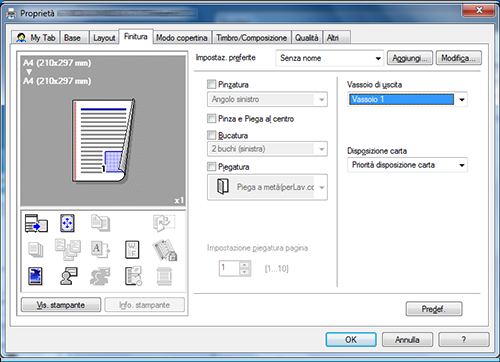The width and height of the screenshot is (500, 362).
Task: Switch to the Base tab
Action: 74,37
